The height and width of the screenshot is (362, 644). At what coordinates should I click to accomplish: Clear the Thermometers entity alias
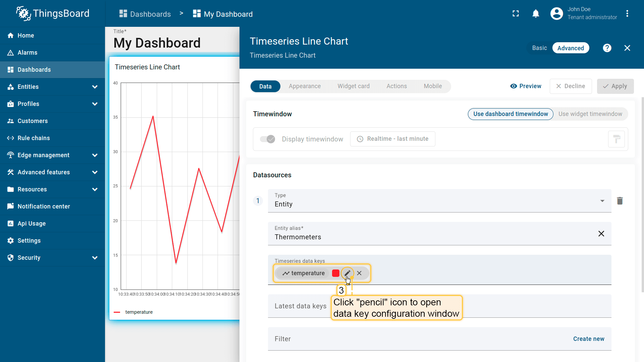click(x=601, y=234)
